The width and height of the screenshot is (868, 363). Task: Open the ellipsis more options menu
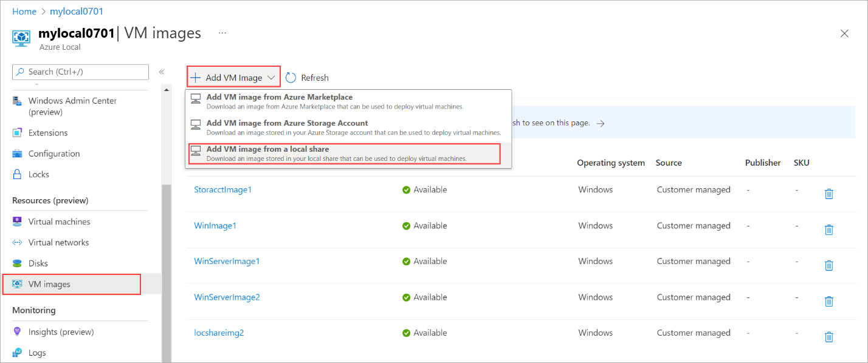tap(222, 33)
